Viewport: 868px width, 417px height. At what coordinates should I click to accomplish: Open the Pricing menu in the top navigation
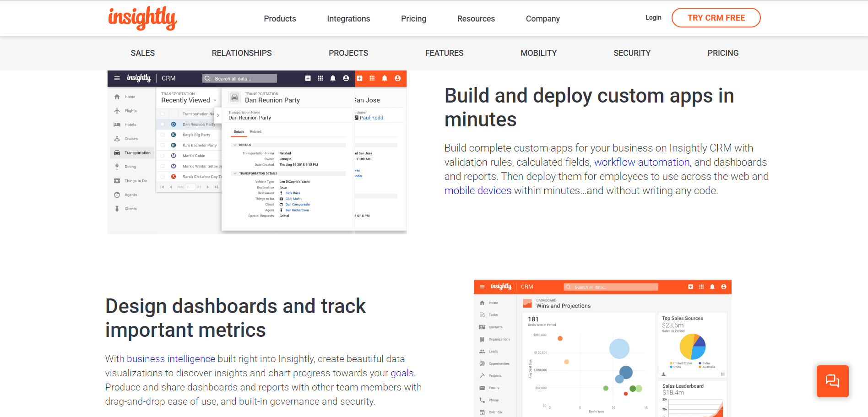(x=413, y=18)
